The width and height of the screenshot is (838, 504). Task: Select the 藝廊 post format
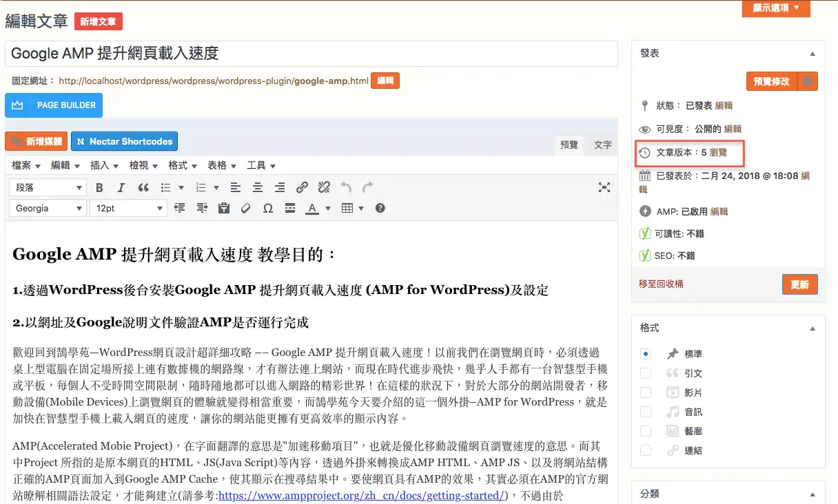(646, 431)
